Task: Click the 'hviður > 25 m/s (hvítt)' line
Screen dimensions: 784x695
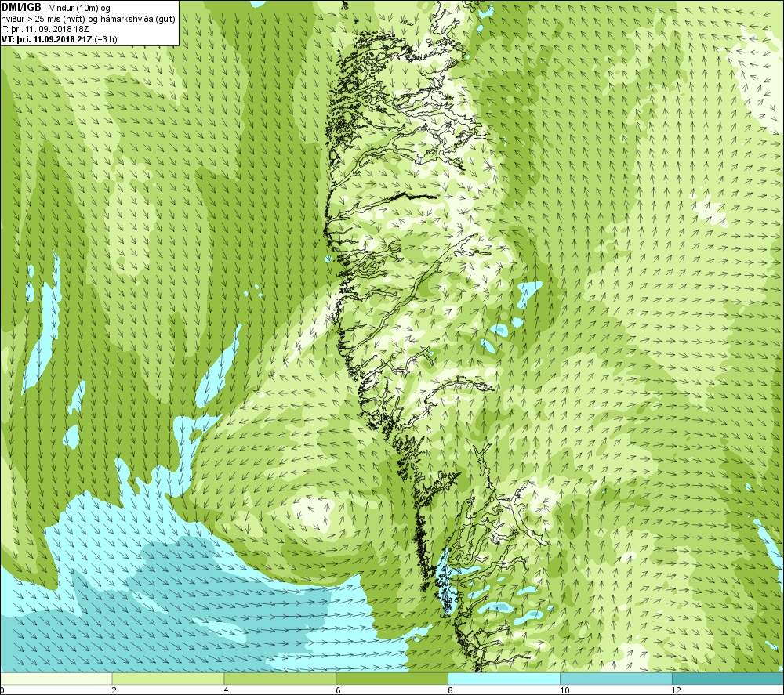Action: point(43,19)
